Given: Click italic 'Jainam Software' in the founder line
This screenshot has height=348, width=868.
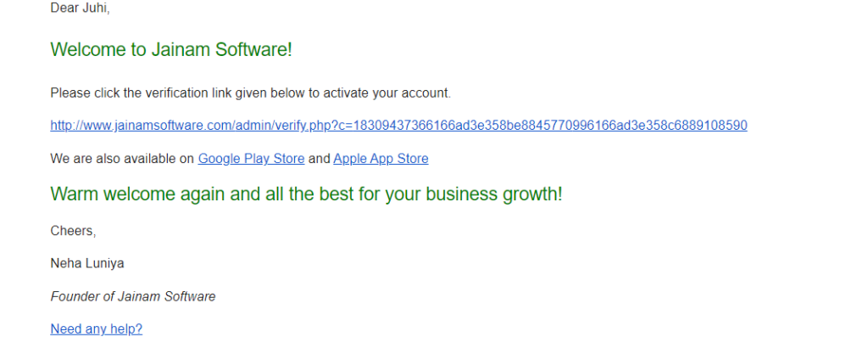Looking at the screenshot, I should pos(167,296).
